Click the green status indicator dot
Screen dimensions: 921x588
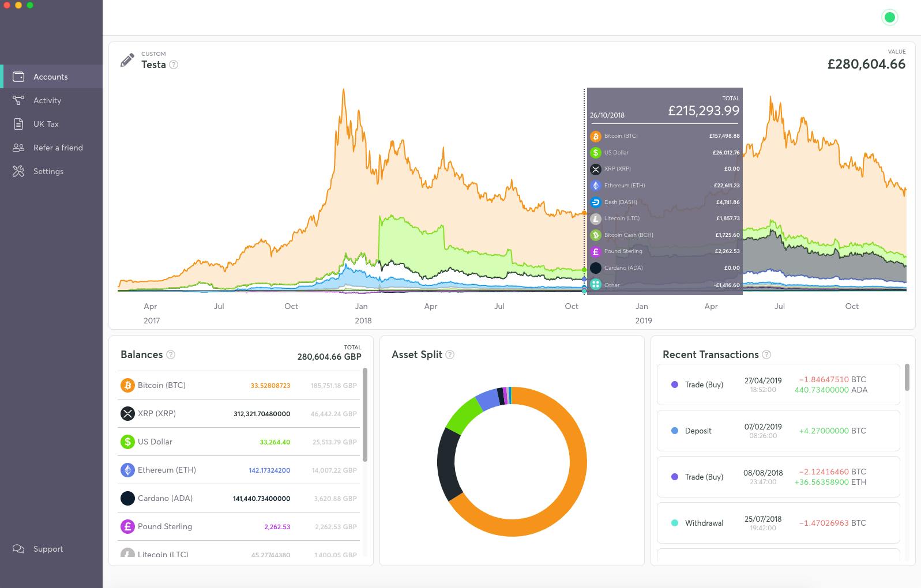point(890,17)
